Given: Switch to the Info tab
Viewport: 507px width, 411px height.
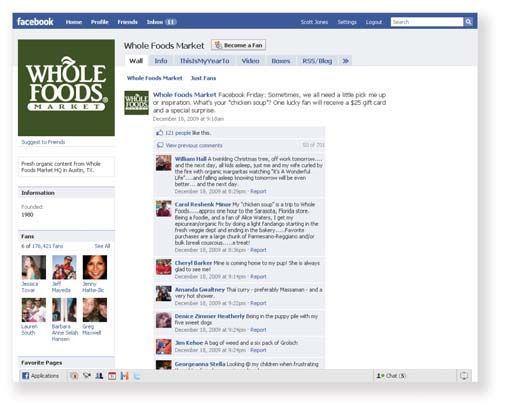Looking at the screenshot, I should tap(161, 61).
